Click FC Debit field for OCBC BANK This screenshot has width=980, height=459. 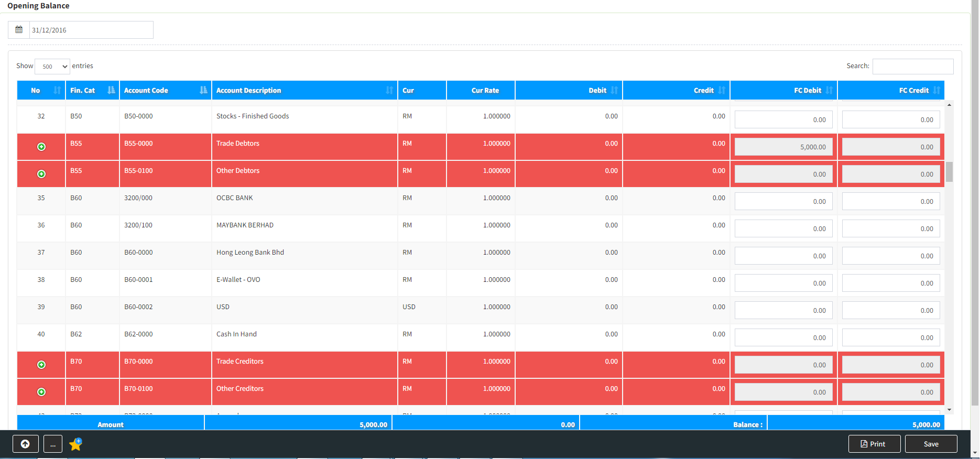(783, 201)
